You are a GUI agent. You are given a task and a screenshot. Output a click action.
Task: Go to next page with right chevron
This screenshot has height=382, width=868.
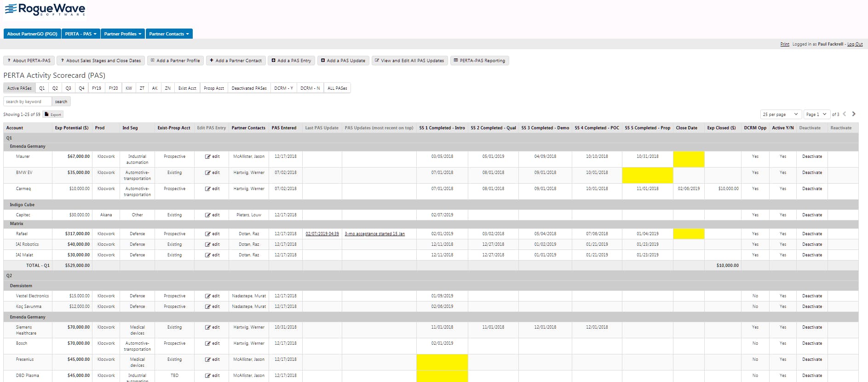click(854, 114)
